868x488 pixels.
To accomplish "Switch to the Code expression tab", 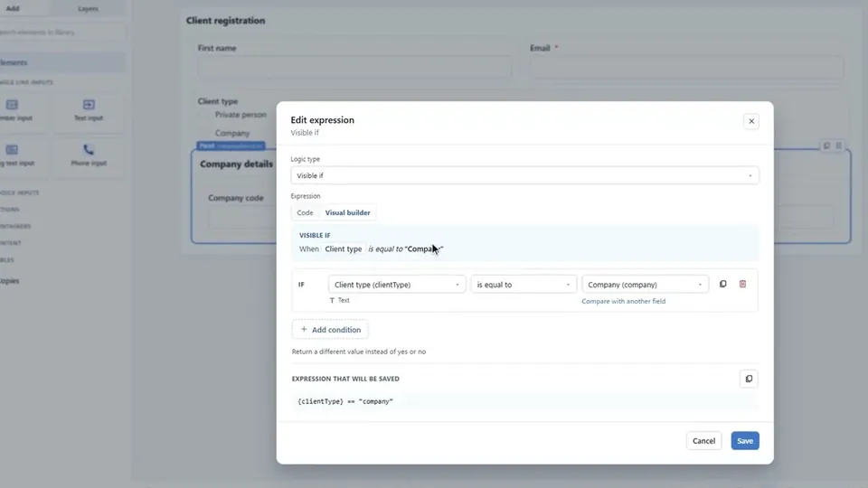I will tap(305, 212).
